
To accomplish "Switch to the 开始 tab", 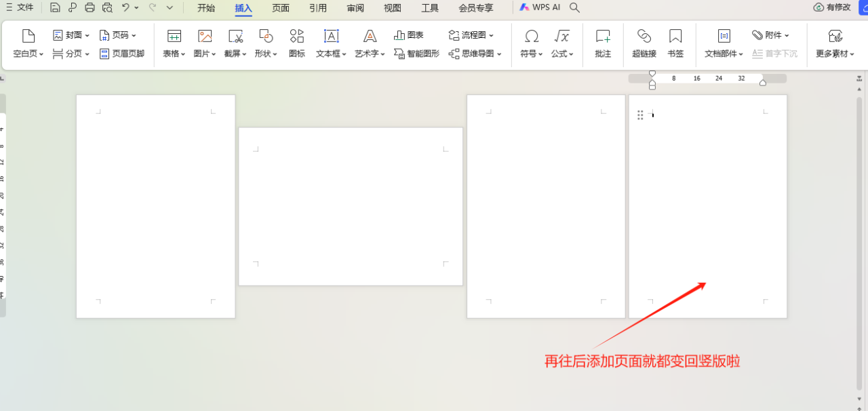I will coord(206,8).
